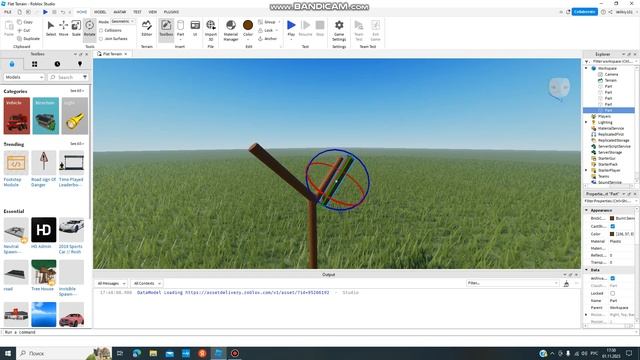Click BrickColor swatch in Properties
Screen dimensions: 640x360
pos(612,218)
